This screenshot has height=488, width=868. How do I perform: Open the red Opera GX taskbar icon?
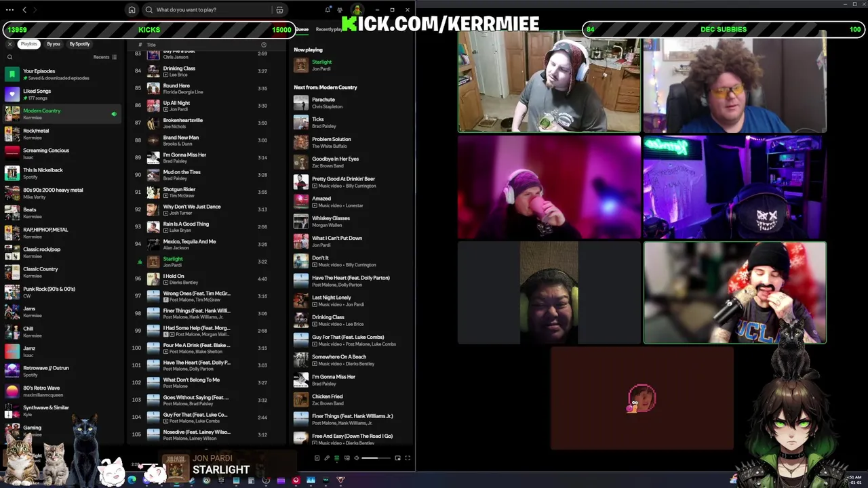pyautogui.click(x=296, y=481)
